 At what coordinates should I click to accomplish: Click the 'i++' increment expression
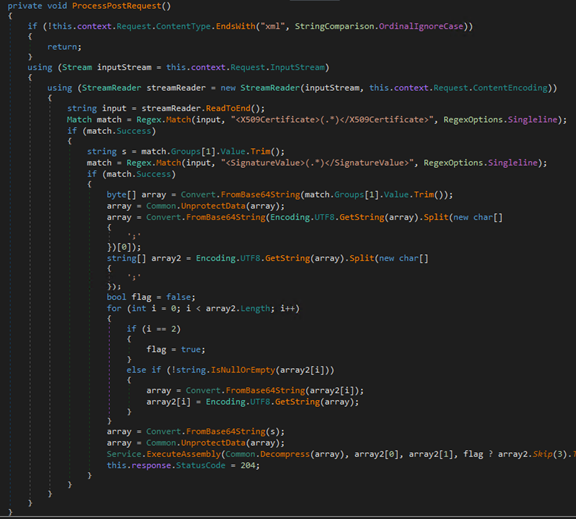tap(287, 309)
